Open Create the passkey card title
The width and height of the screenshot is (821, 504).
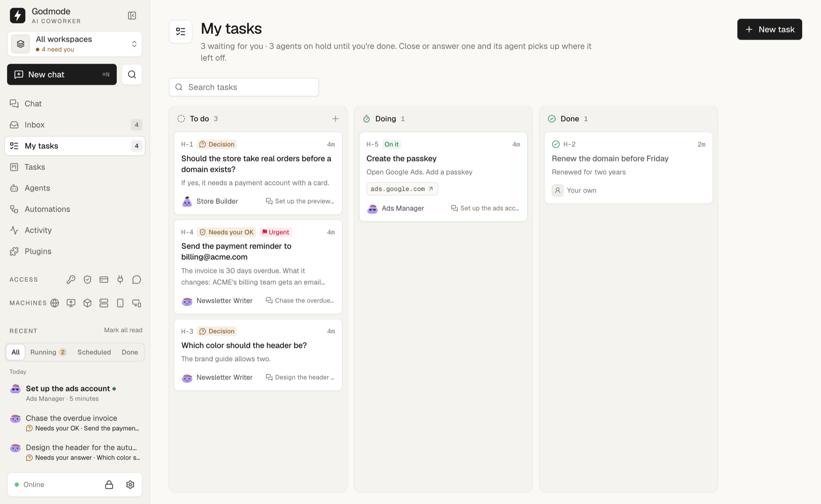click(x=401, y=158)
